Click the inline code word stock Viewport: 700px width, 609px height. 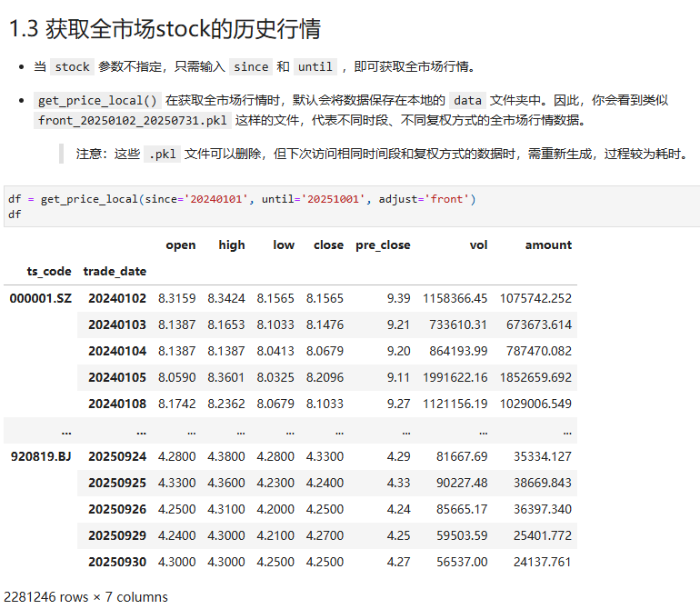click(x=72, y=66)
